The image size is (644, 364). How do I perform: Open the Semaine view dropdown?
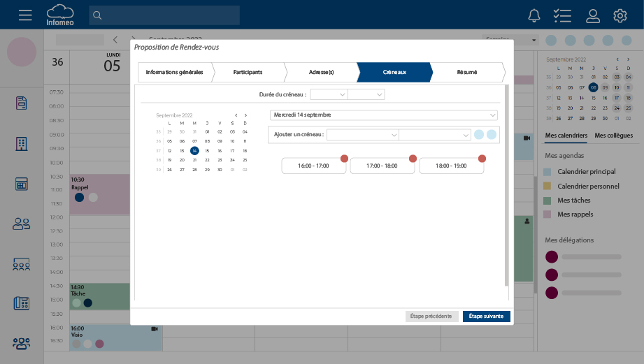[510, 40]
